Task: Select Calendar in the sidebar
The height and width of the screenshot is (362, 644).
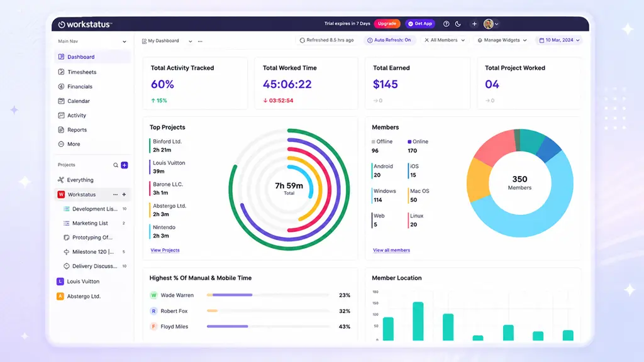Action: point(79,101)
